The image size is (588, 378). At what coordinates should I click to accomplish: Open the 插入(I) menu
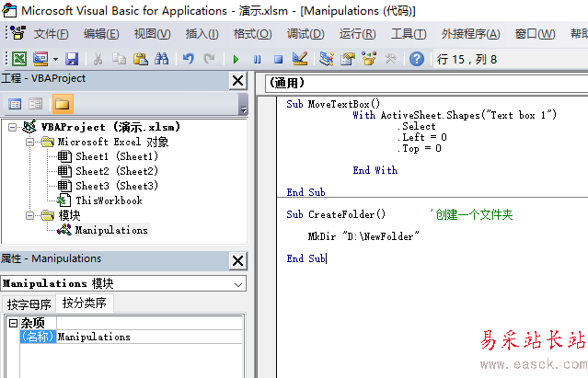click(x=202, y=34)
